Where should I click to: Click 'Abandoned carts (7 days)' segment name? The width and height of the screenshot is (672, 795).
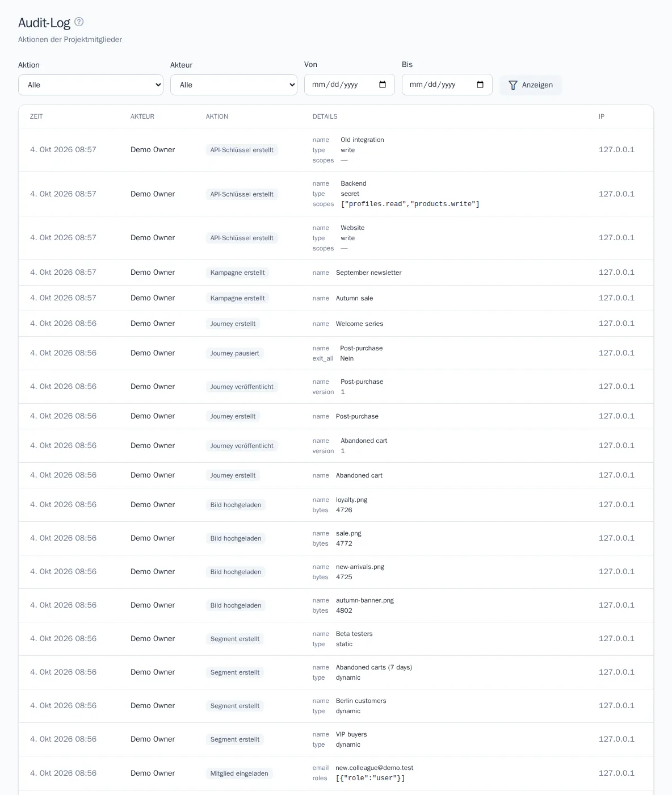point(374,667)
